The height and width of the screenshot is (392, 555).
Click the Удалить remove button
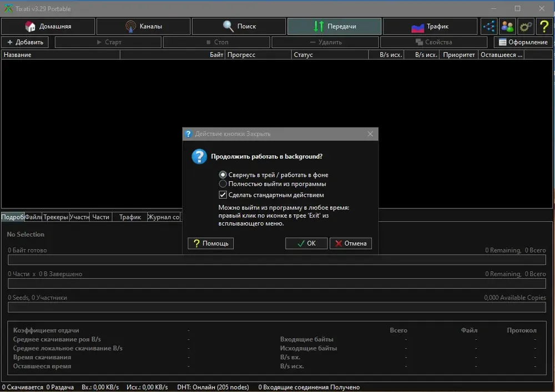point(325,42)
